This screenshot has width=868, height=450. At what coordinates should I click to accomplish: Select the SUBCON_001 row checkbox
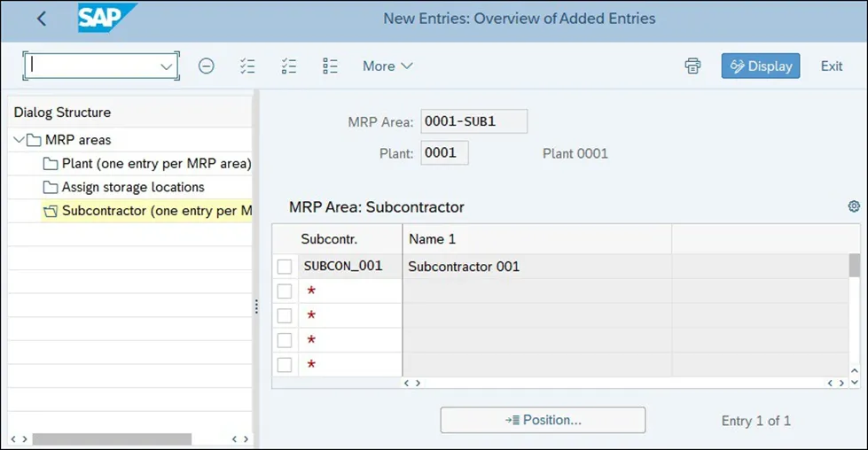coord(285,267)
